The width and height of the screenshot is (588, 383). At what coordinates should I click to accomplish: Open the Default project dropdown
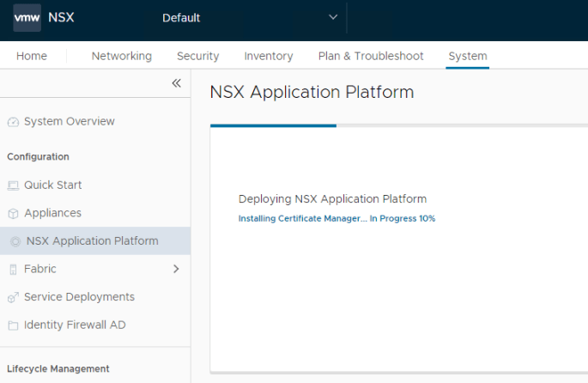(250, 18)
